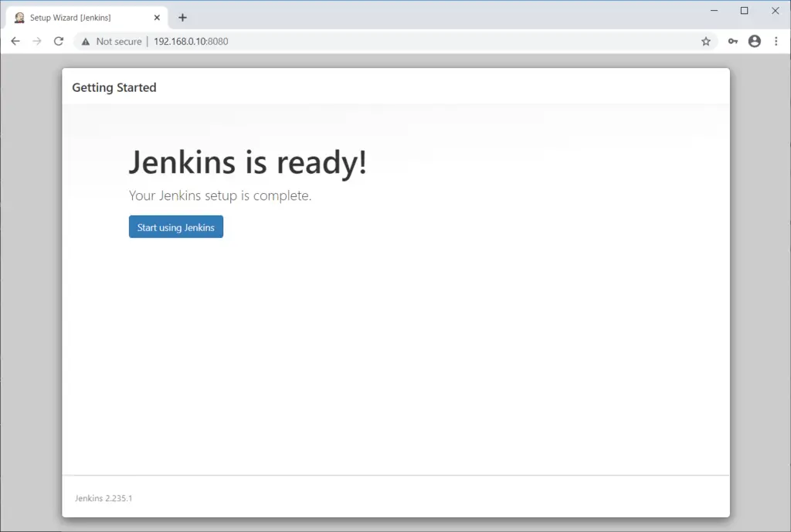
Task: Click the Not secure warning triangle icon
Action: coord(85,41)
